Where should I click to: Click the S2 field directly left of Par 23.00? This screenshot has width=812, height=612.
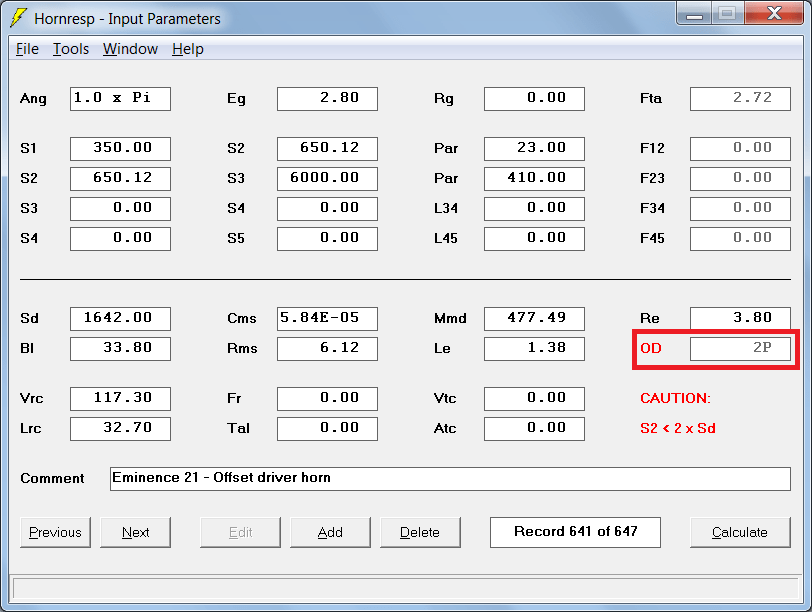click(327, 149)
